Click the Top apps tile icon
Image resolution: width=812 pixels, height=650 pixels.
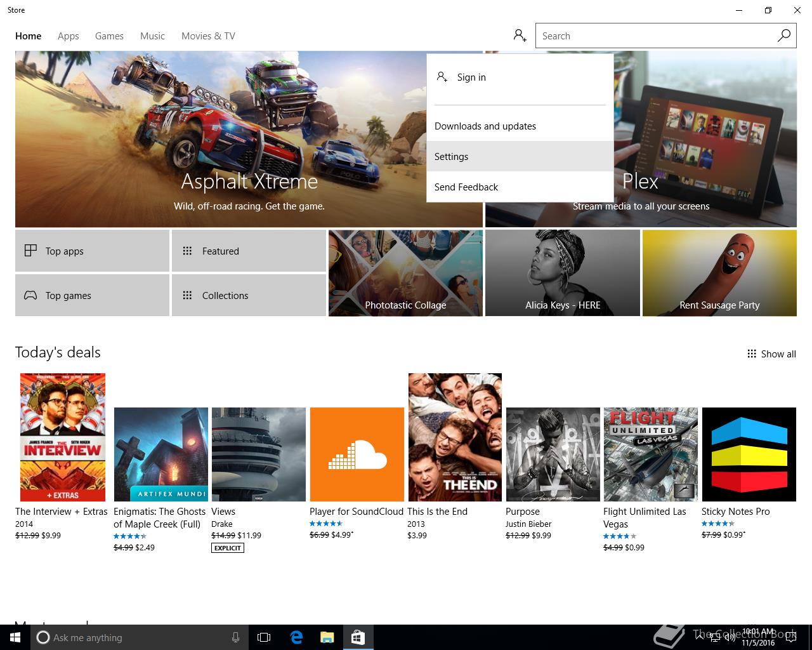click(x=30, y=251)
